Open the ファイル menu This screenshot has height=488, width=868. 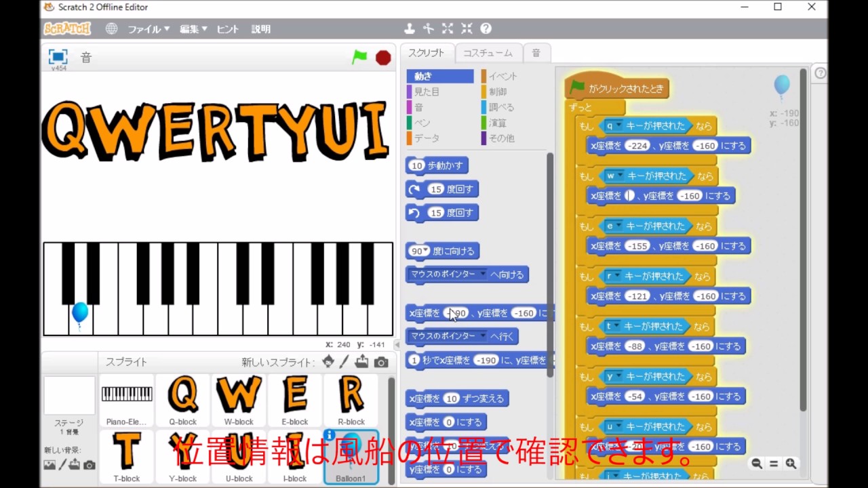pos(149,29)
